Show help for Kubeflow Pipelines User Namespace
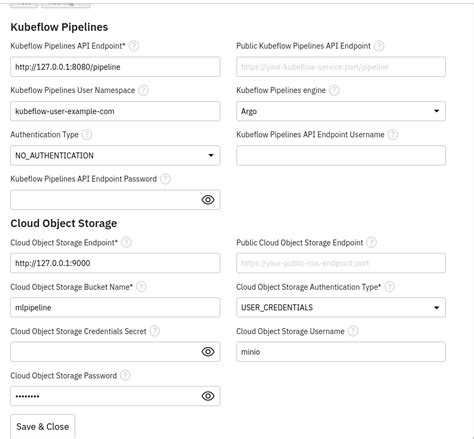 (143, 90)
